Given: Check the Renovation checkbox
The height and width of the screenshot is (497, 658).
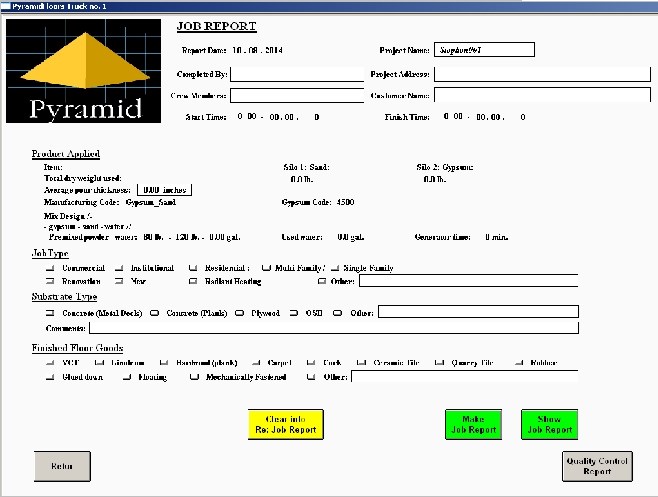Looking at the screenshot, I should [50, 281].
